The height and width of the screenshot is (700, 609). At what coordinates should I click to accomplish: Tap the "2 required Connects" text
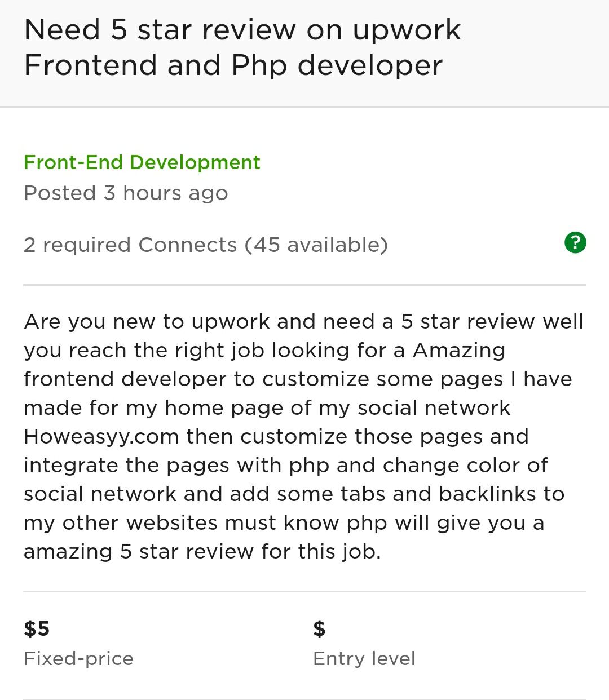(130, 245)
